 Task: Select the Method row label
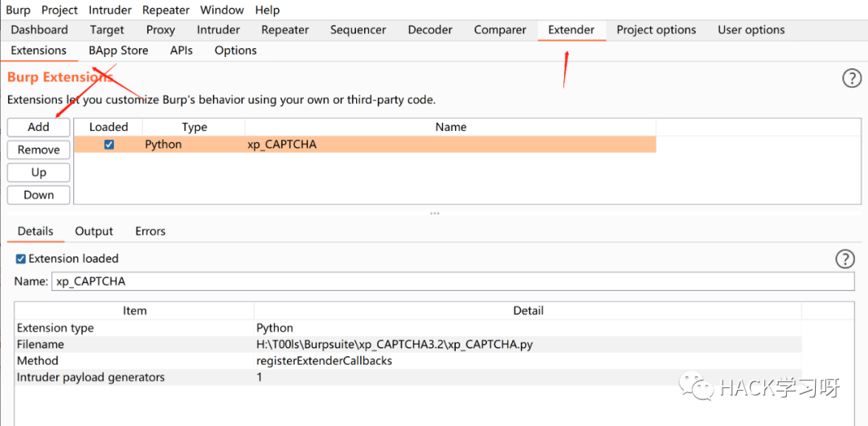click(x=38, y=361)
